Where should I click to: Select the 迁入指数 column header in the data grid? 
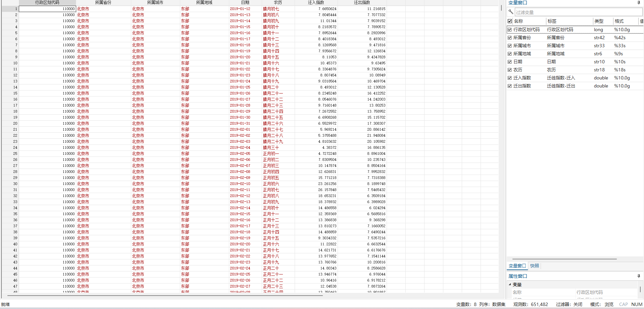[x=316, y=3]
